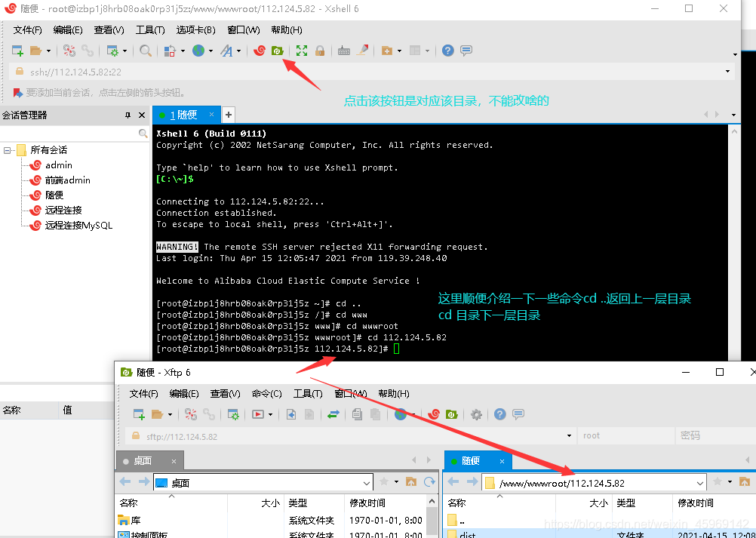Image resolution: width=756 pixels, height=538 pixels.
Task: Click the red Xshell swirl icon in Xshell toolbar
Action: [x=260, y=50]
